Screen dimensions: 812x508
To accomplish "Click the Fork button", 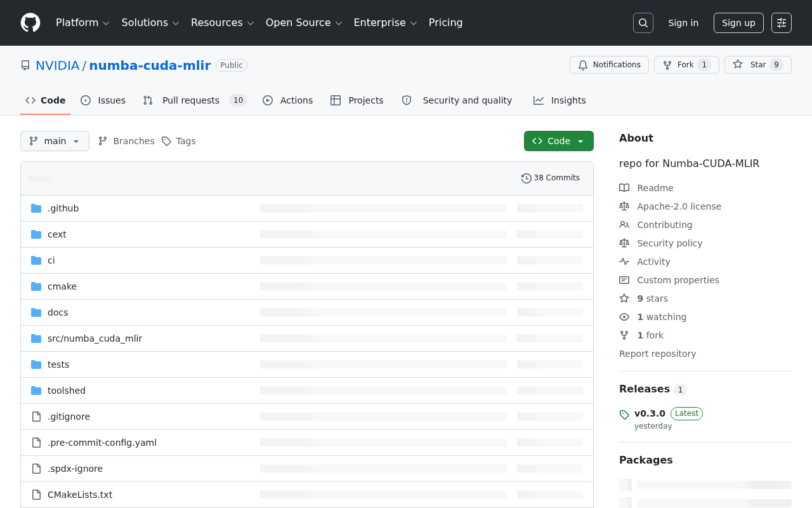I will [686, 65].
